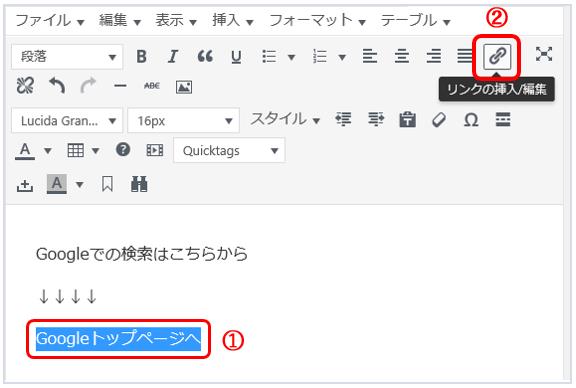Expand the スタイル style menu
The width and height of the screenshot is (576, 388).
tap(285, 119)
